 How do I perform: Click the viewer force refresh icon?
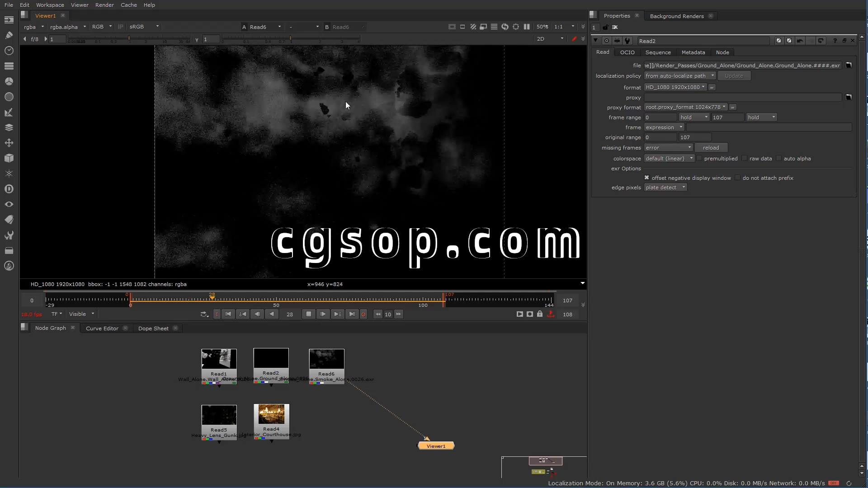505,27
